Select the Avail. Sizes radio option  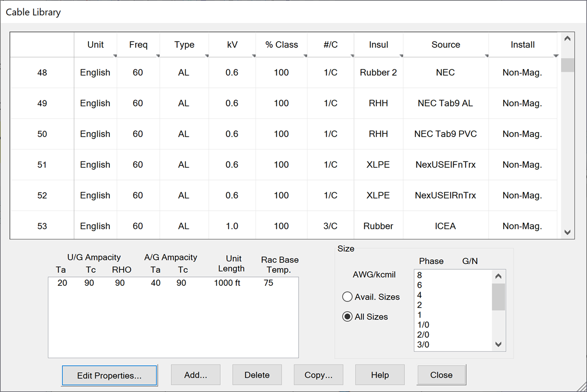tap(347, 297)
